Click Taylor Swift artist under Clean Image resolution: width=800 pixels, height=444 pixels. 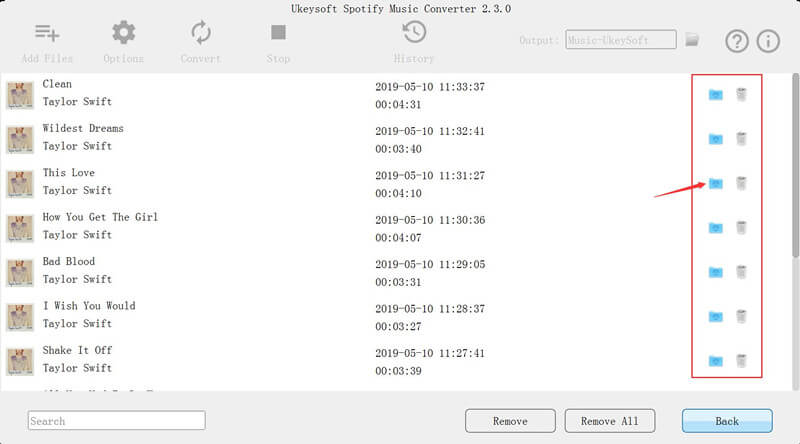tap(77, 102)
